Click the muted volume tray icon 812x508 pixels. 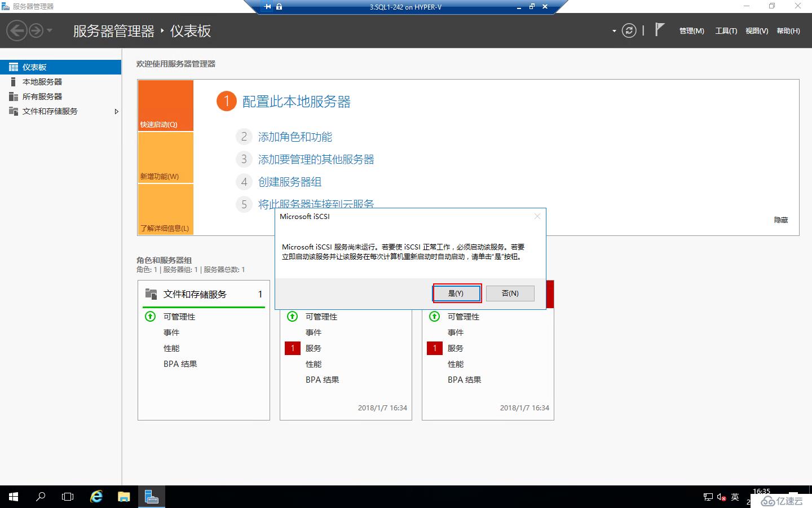tap(722, 497)
